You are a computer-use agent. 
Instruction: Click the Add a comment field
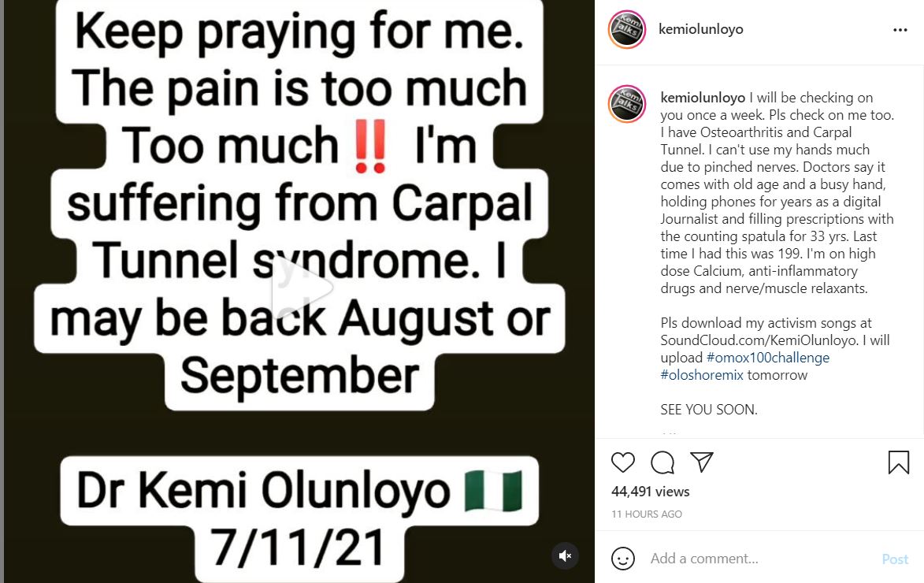[756, 559]
